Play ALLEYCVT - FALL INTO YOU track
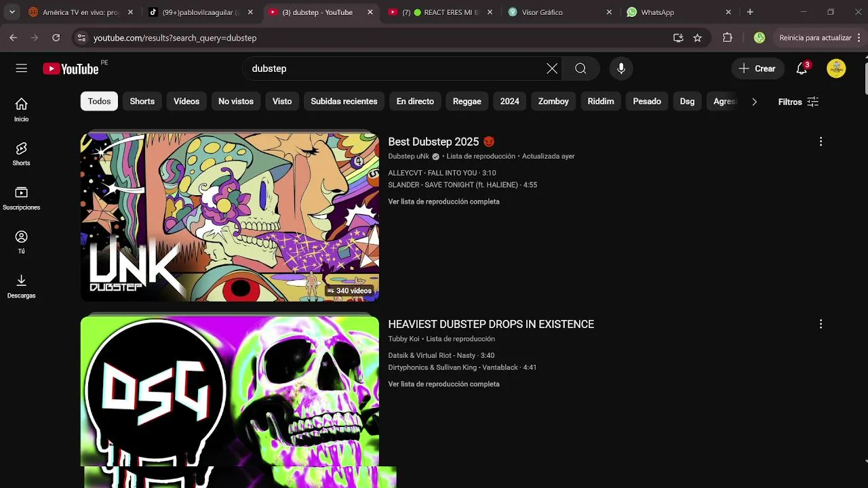868x488 pixels. tap(442, 173)
